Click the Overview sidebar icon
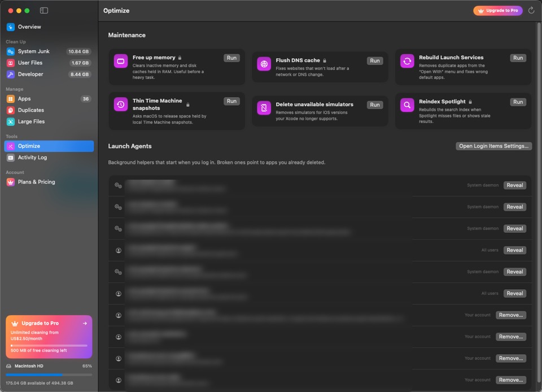 click(11, 27)
